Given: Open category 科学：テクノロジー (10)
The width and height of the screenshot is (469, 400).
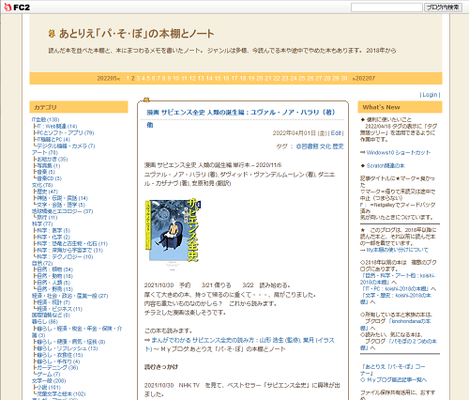Looking at the screenshot, I should point(65,257).
